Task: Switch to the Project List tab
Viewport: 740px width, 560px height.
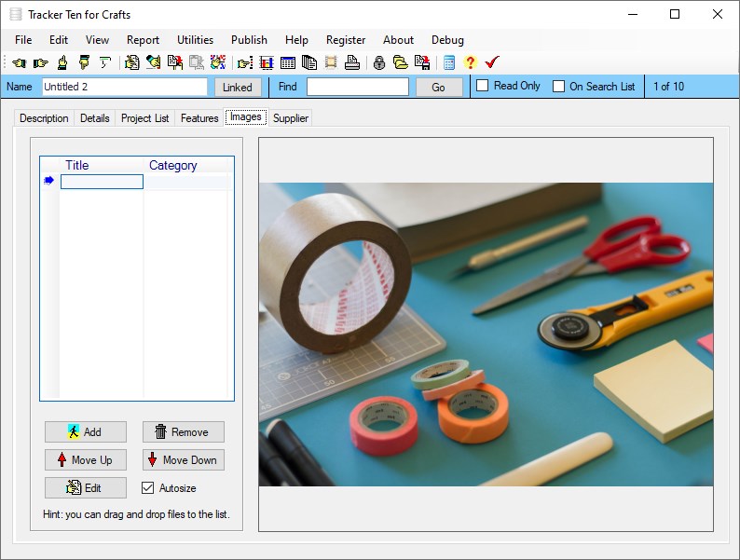Action: [x=144, y=118]
